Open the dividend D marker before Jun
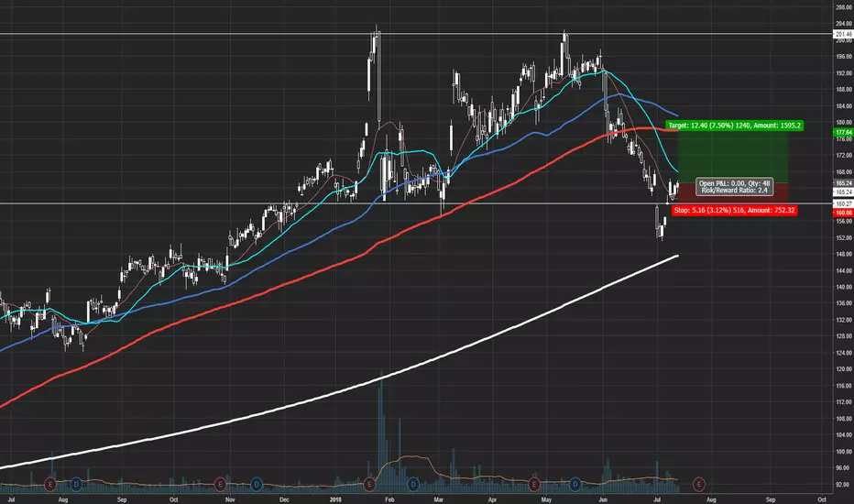 [575, 484]
